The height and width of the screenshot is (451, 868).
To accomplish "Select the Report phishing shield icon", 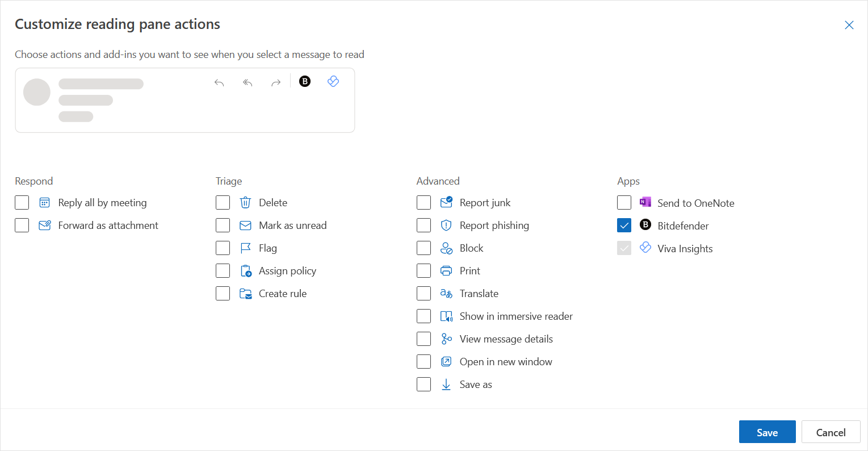I will (446, 225).
